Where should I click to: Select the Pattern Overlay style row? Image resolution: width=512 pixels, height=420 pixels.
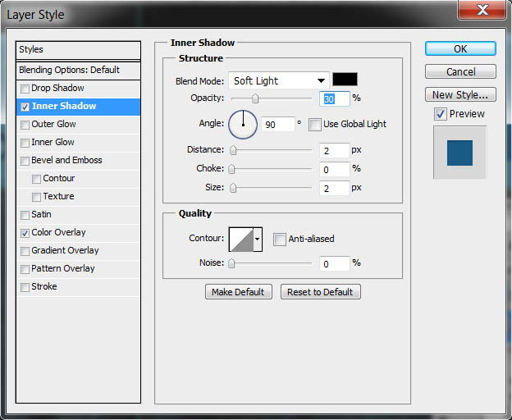click(79, 269)
